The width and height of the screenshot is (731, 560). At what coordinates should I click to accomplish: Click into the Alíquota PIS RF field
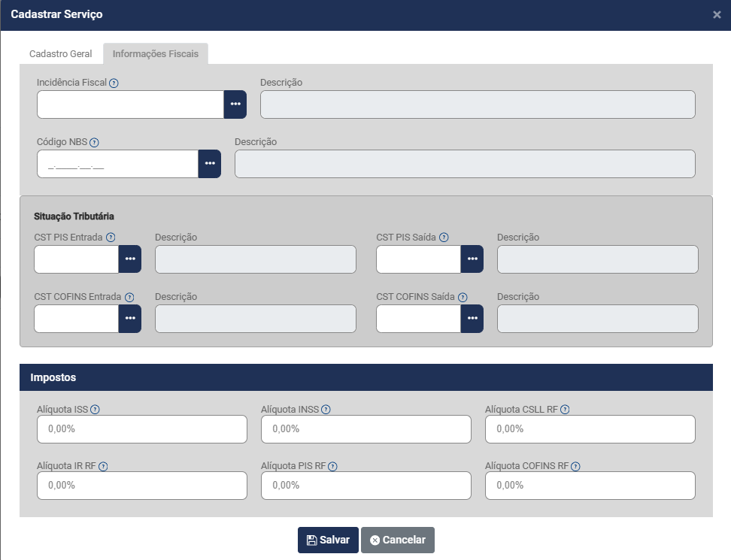(x=365, y=486)
